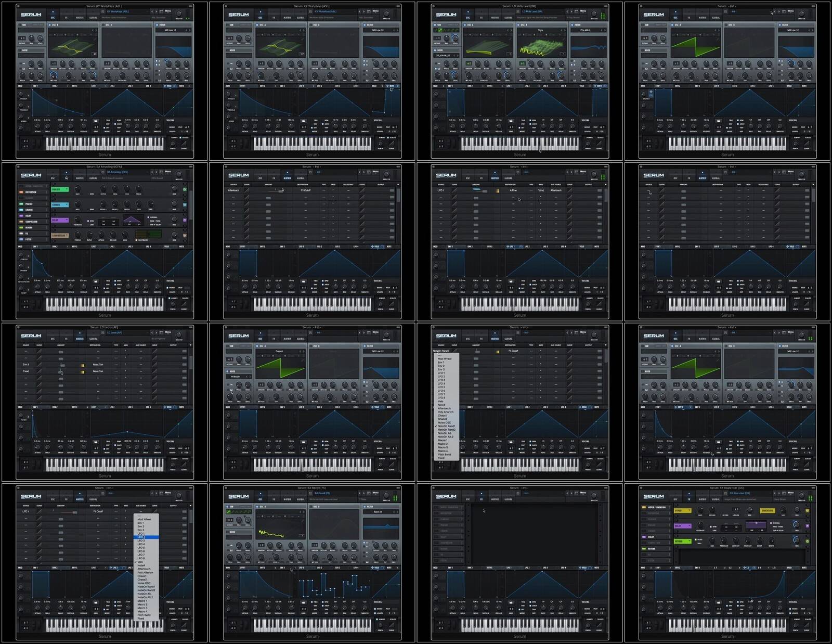Switch to MATRIX tab in BA Amoplogy window
Viewport: 832px width, 644px height.
pos(80,178)
